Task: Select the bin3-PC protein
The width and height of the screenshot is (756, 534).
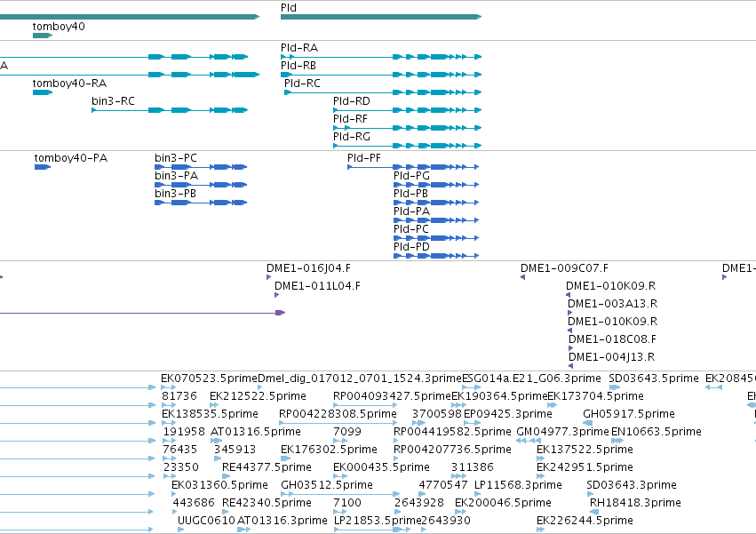Action: (201, 167)
